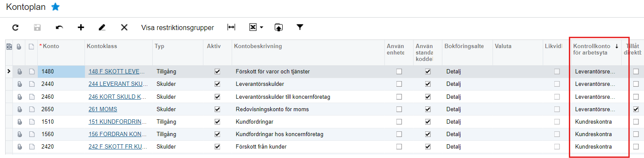Screen dimensions: 644x158
Task: Open the filter funnel icon
Action: (300, 27)
